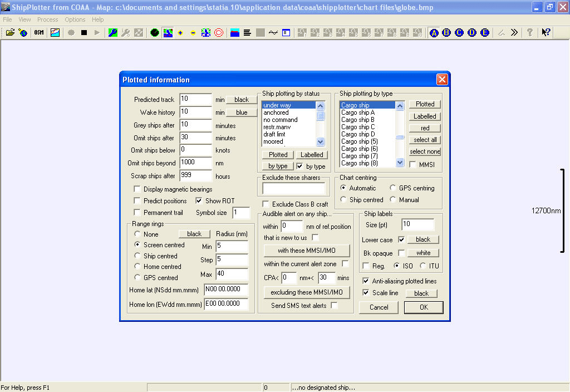The image size is (570, 392).
Task: Open the File menu
Action: click(7, 19)
